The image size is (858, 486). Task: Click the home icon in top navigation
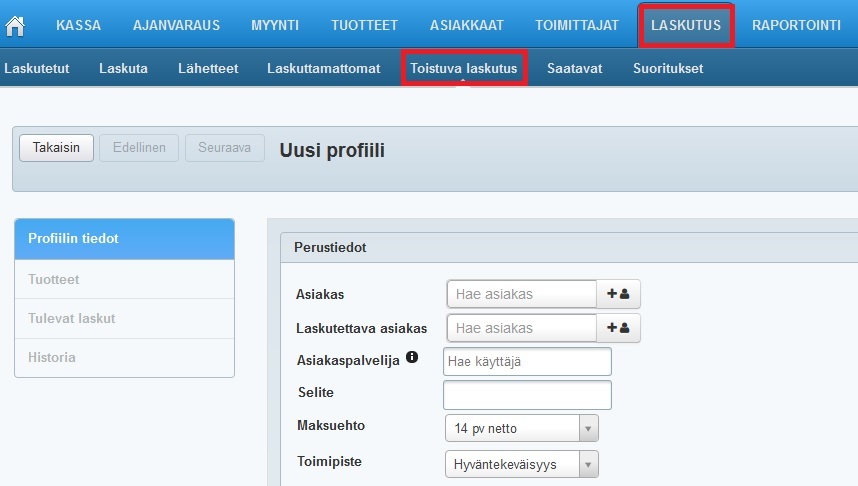tap(15, 26)
